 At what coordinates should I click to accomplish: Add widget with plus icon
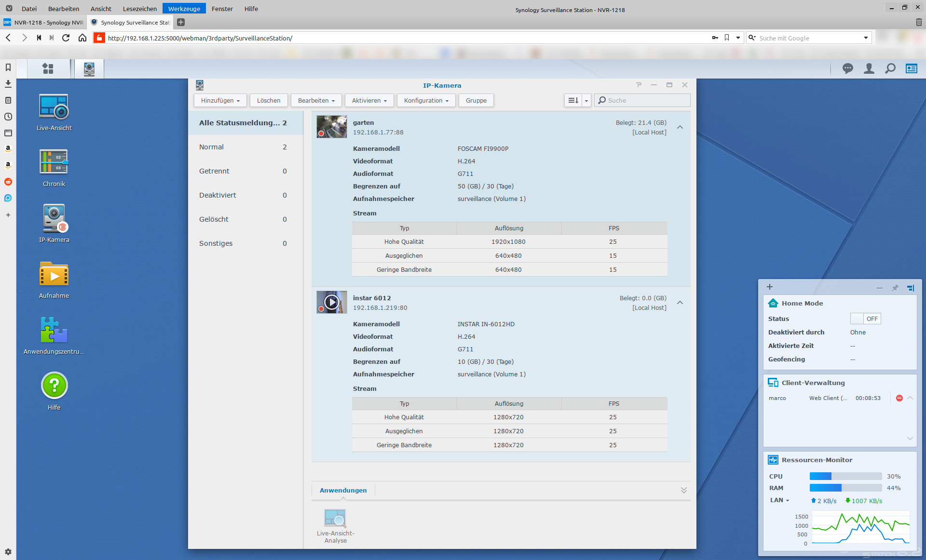pyautogui.click(x=770, y=287)
